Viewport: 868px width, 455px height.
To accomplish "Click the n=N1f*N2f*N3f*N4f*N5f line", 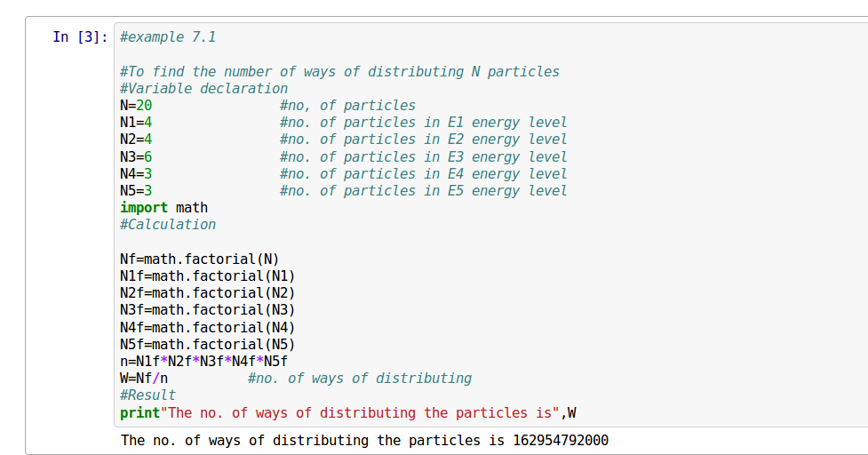I will coord(203,362).
